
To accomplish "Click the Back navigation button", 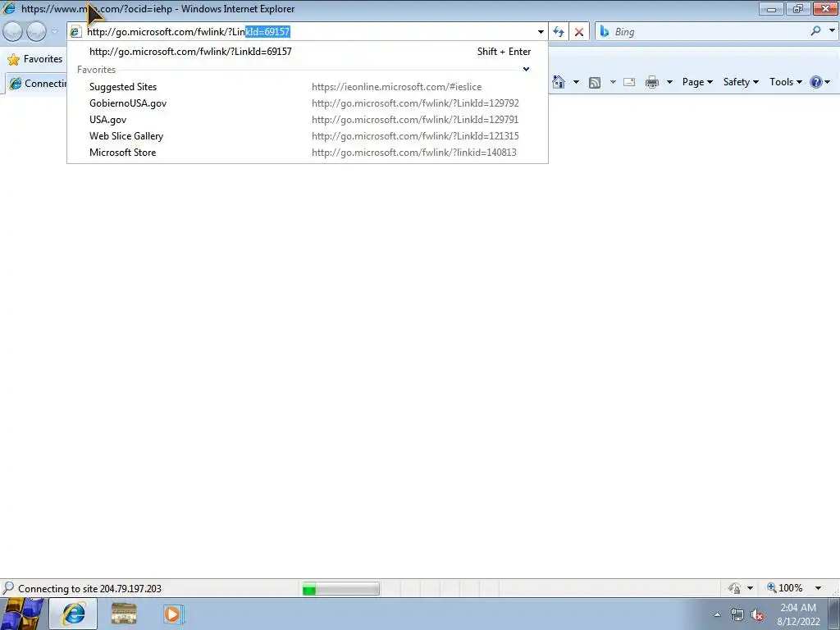I will tap(12, 32).
